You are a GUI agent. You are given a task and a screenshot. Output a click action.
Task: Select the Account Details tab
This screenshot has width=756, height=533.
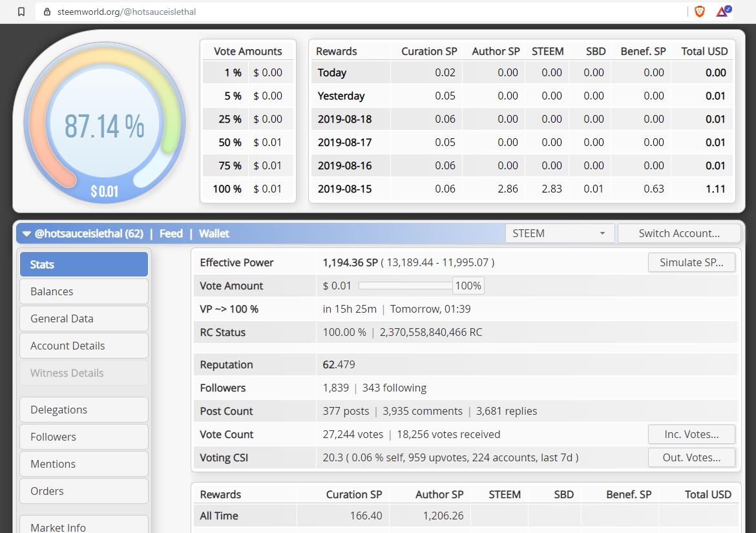(x=84, y=346)
